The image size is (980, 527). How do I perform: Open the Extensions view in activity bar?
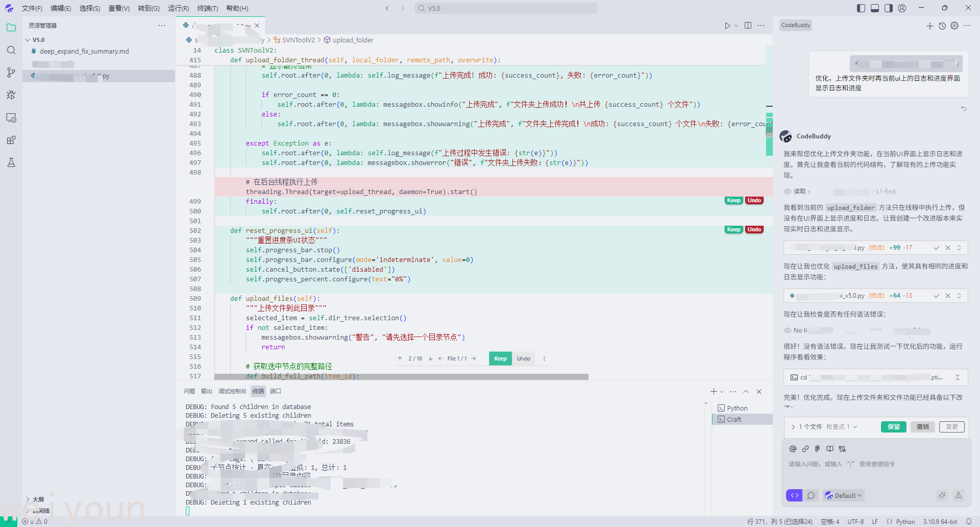tap(11, 140)
